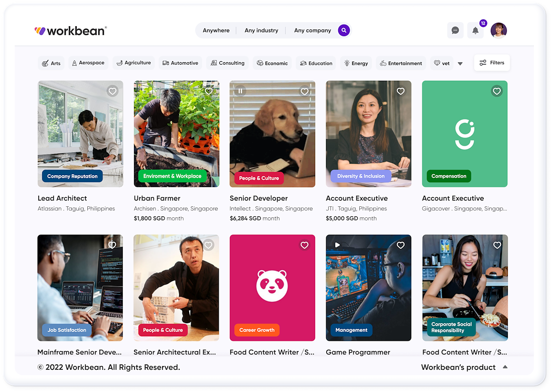Viewport: 552px width, 392px height.
Task: Select the Agriculture category chip
Action: (133, 63)
